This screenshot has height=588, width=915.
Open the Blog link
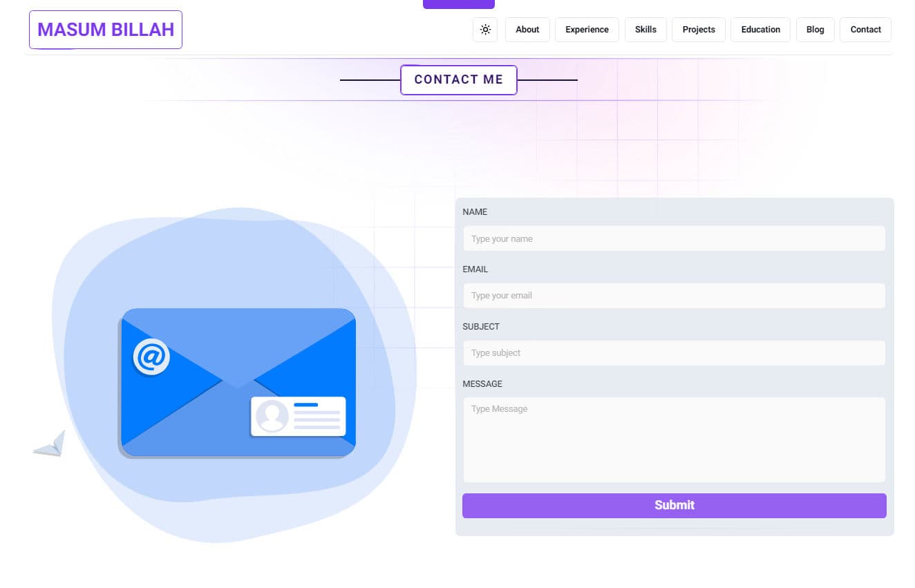point(815,30)
